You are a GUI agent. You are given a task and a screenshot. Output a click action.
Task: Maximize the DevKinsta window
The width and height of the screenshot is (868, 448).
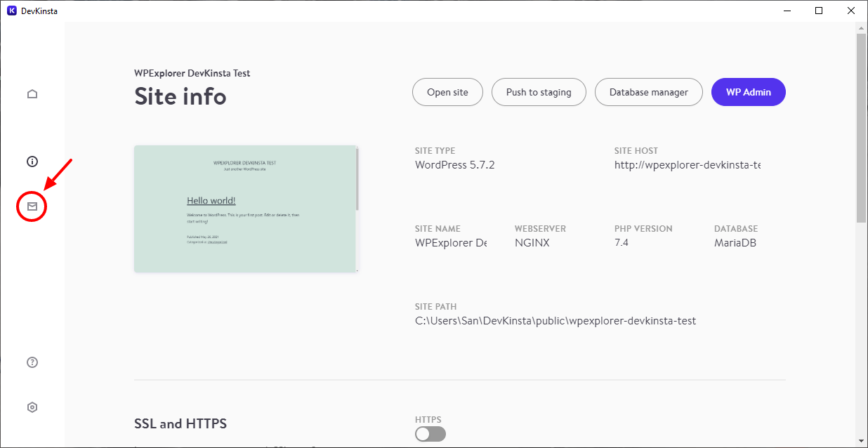pyautogui.click(x=819, y=11)
